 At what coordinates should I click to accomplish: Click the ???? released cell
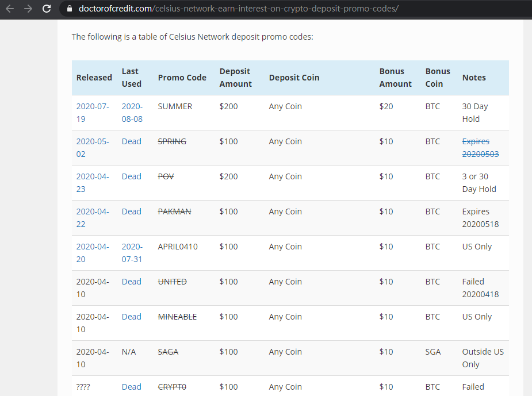[83, 387]
